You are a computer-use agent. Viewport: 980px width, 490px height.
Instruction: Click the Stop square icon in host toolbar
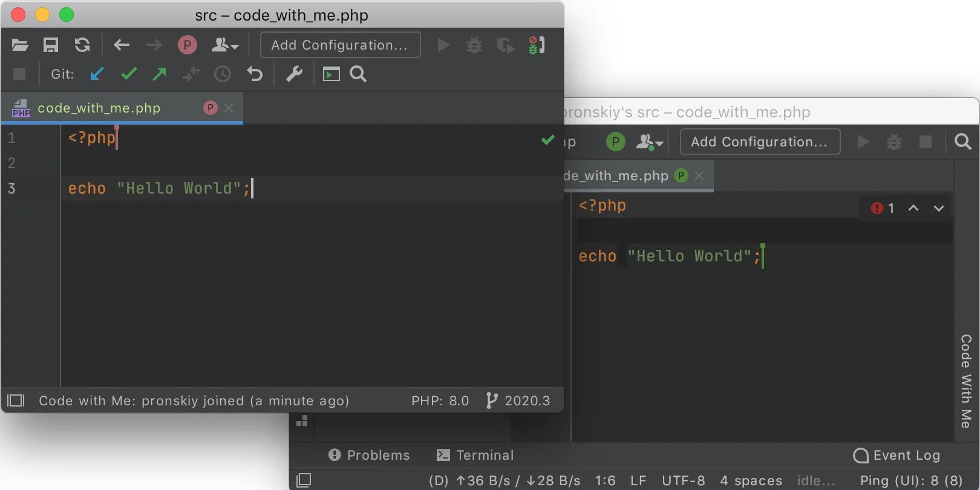click(19, 74)
